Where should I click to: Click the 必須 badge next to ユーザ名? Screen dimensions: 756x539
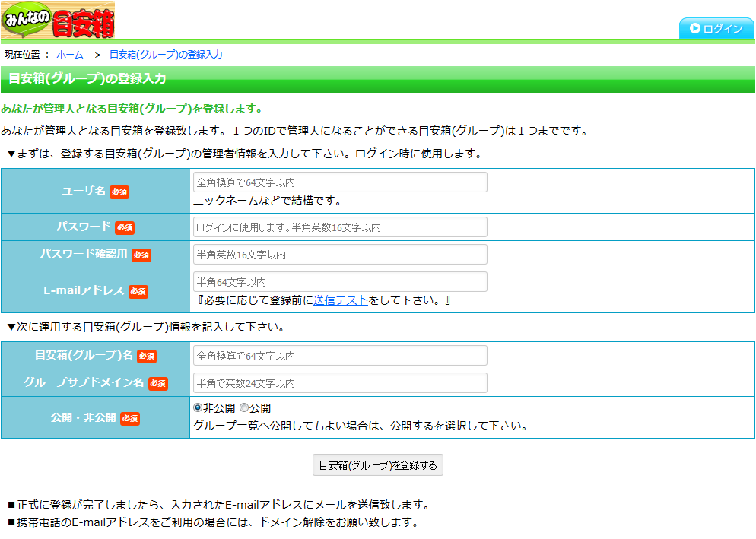pos(119,192)
